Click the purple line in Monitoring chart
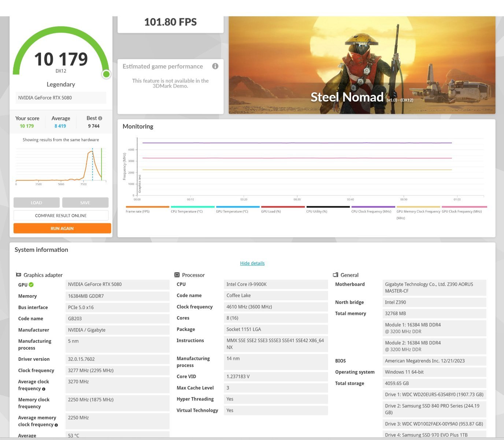This screenshot has height=440, width=504. click(297, 143)
